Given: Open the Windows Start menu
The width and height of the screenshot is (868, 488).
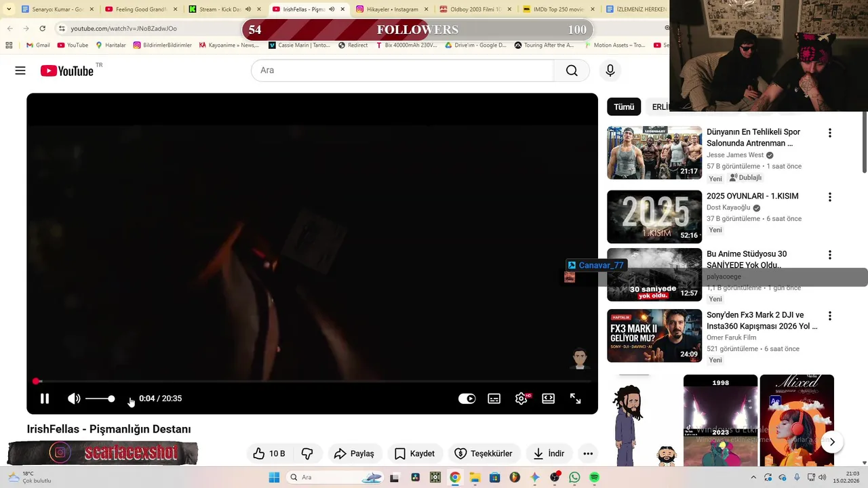Looking at the screenshot, I should point(274,477).
